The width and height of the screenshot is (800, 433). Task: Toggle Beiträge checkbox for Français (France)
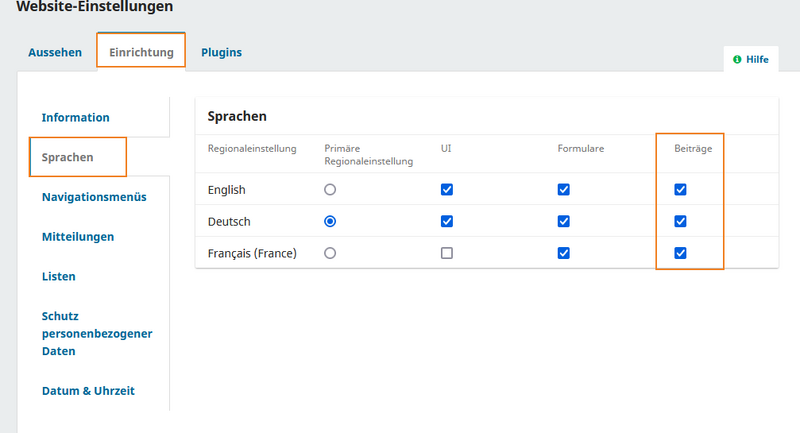(681, 253)
